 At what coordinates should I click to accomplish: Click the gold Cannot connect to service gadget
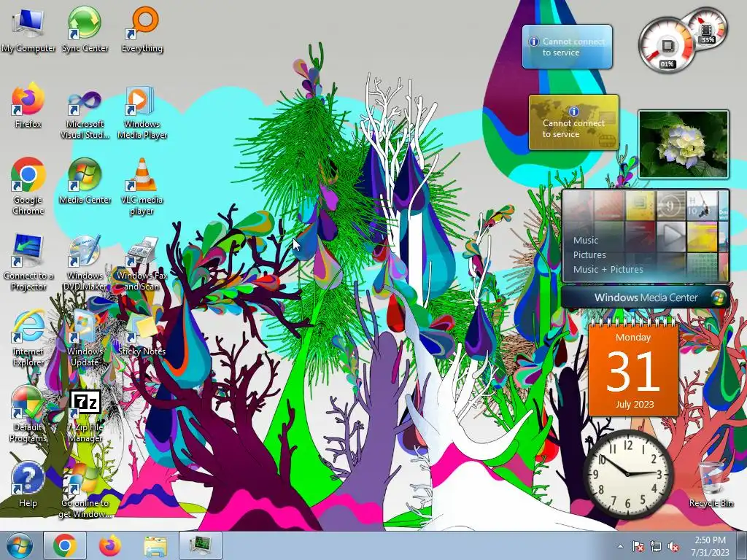(573, 122)
